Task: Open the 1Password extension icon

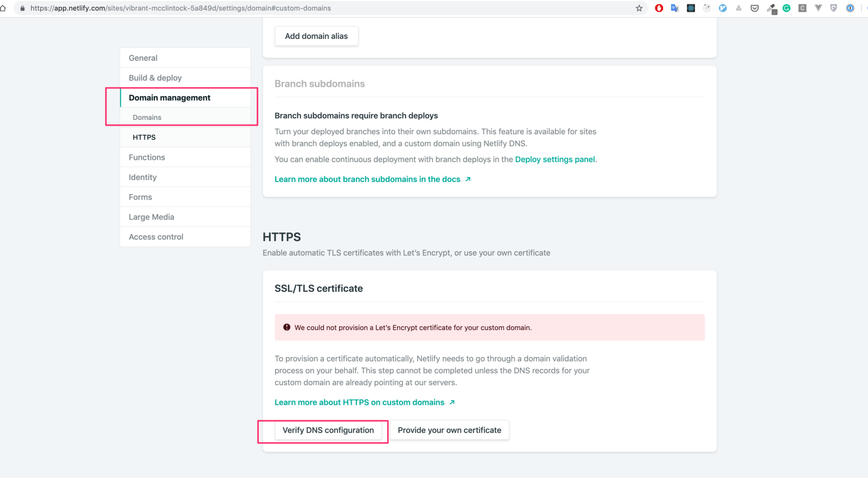Action: pyautogui.click(x=850, y=8)
